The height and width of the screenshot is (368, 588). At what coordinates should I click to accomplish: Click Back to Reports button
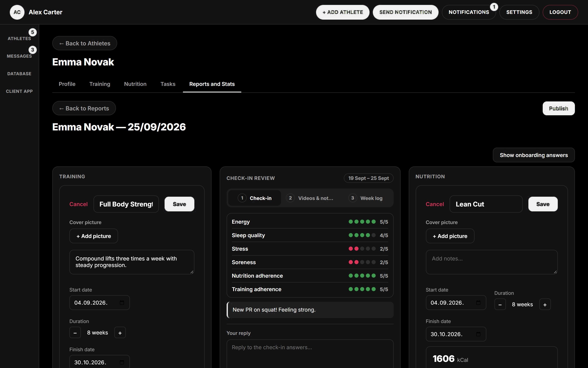click(x=84, y=108)
